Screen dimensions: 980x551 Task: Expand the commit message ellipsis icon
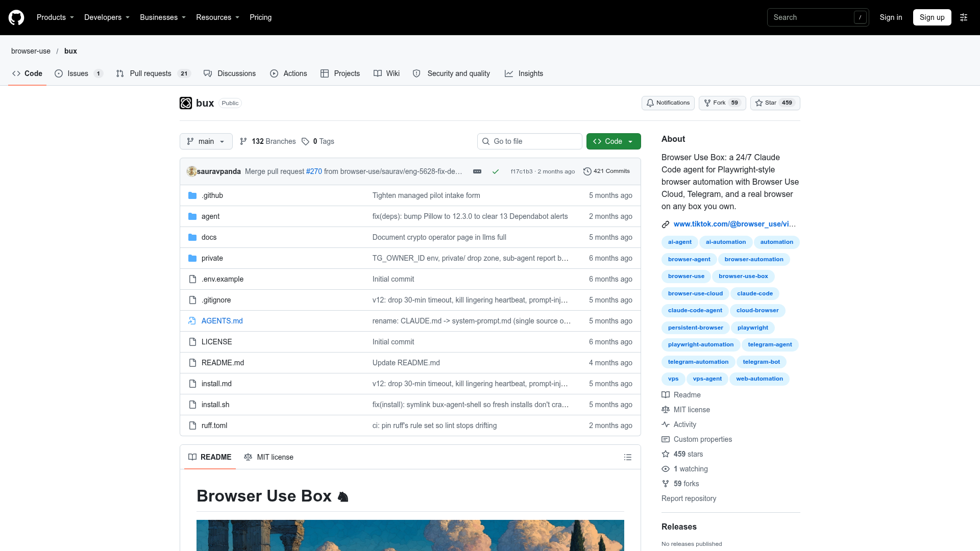(477, 171)
